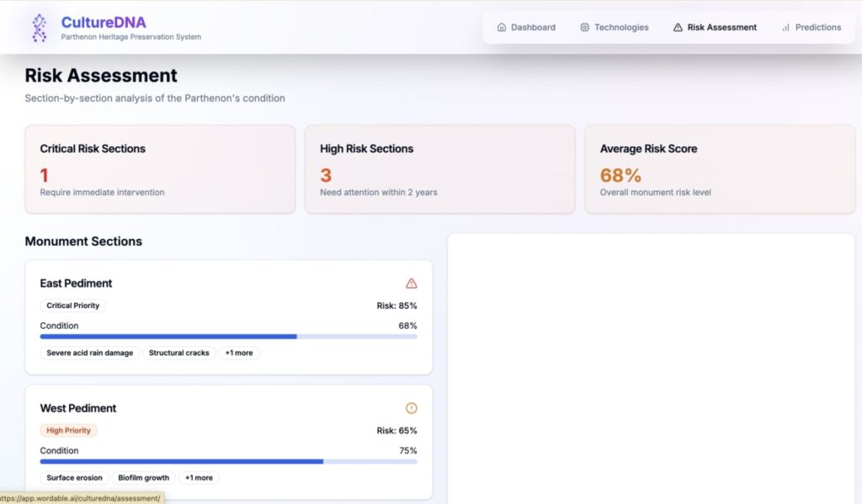Open the Critical Risk Sections card

(x=160, y=169)
